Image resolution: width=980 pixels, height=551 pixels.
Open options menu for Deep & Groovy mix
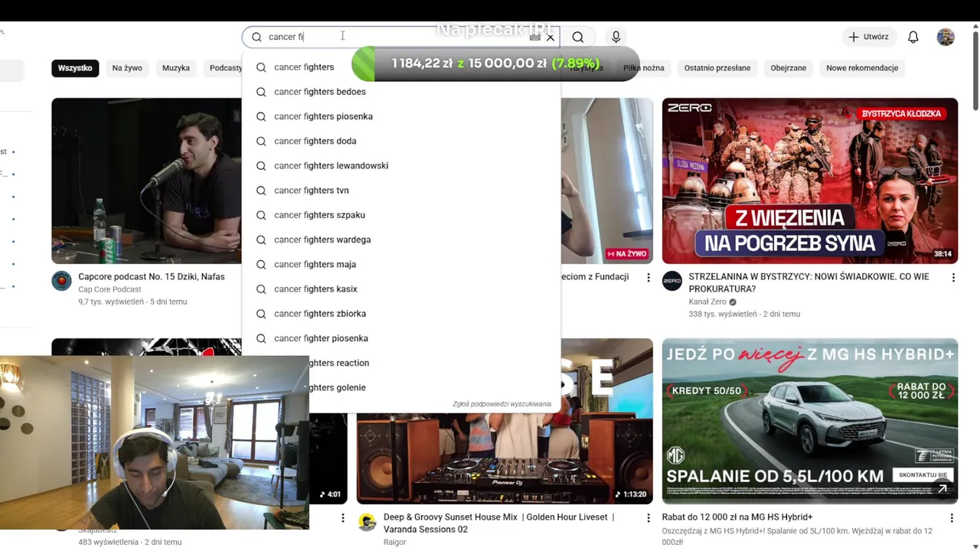tap(648, 518)
